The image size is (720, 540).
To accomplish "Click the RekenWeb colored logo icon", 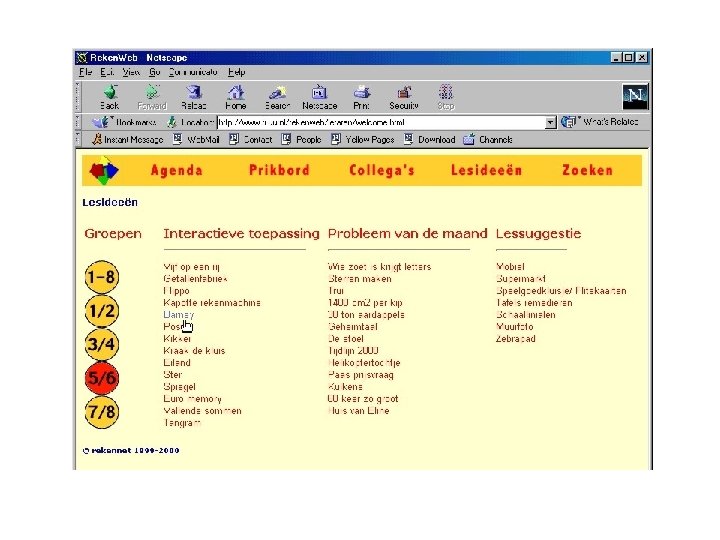I will point(104,171).
